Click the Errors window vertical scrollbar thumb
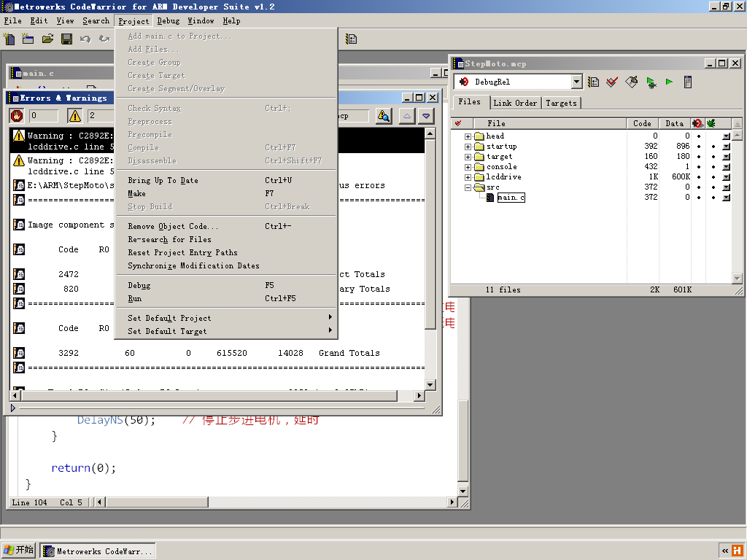Image resolution: width=747 pixels, height=560 pixels. 430,234
